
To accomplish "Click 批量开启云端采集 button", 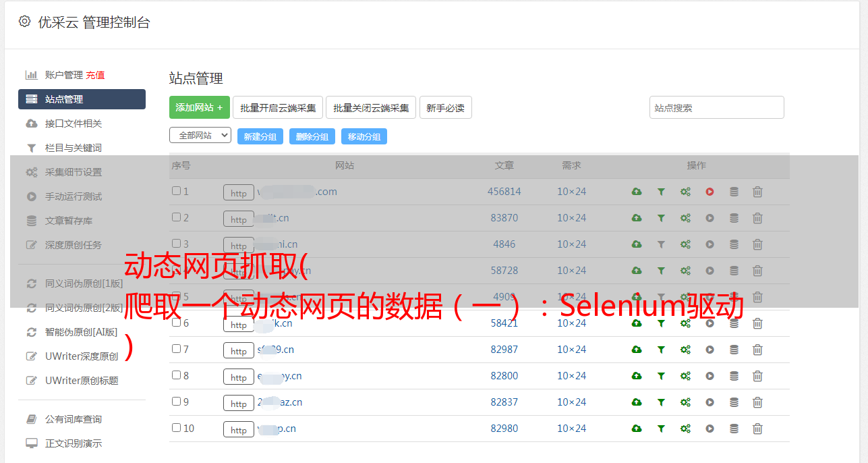I will tap(278, 107).
